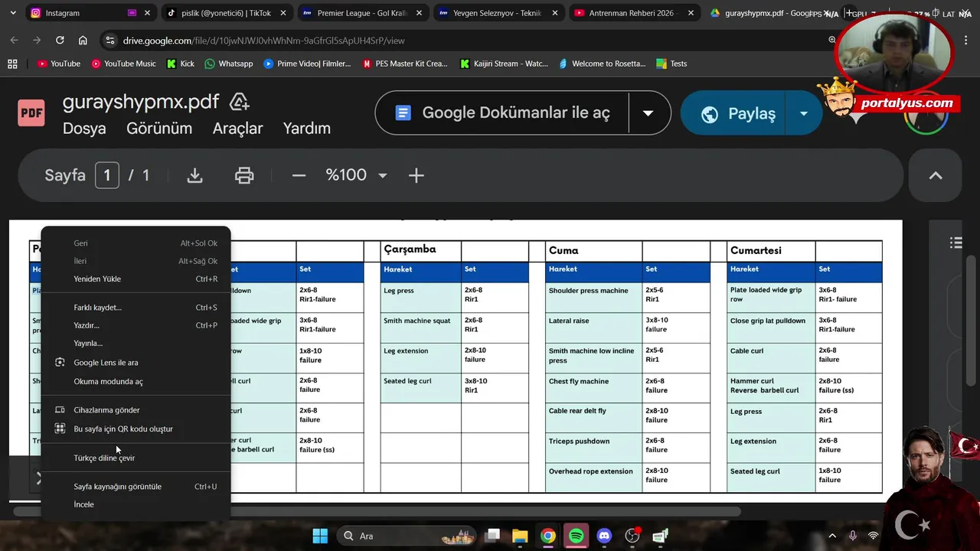Open OBS Studio from the taskbar

[x=632, y=536]
